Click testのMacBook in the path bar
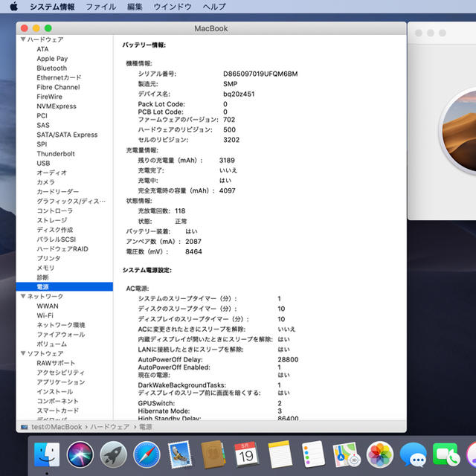 pos(57,427)
